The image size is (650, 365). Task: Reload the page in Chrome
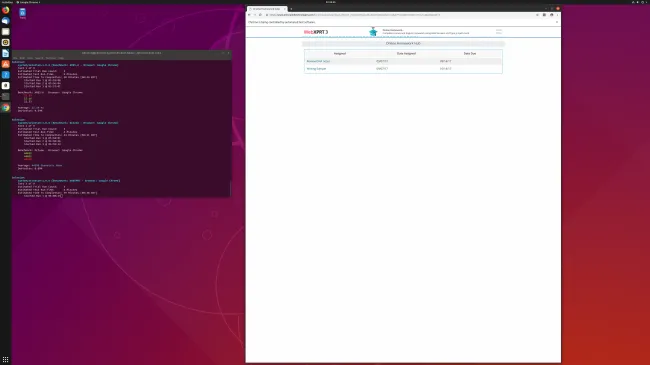click(260, 15)
